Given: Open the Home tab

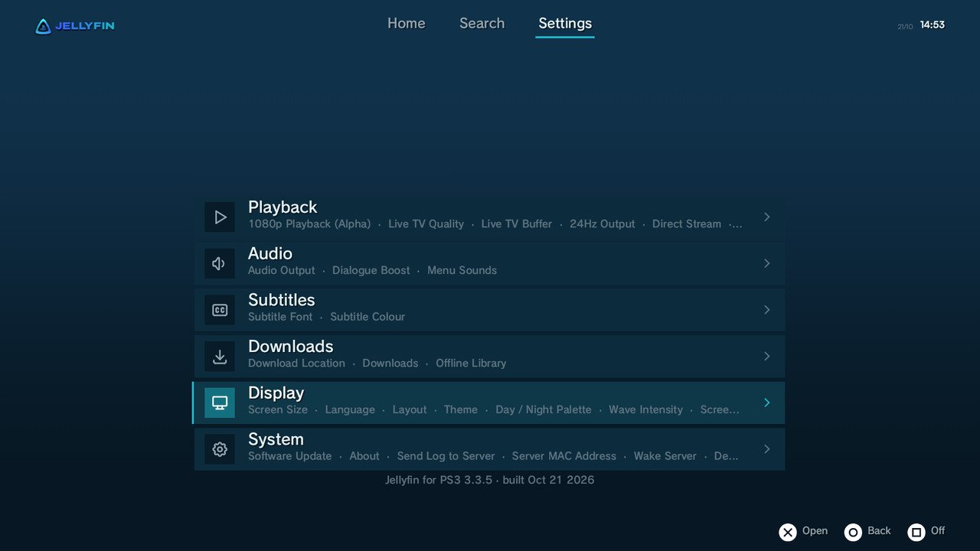Looking at the screenshot, I should point(406,23).
